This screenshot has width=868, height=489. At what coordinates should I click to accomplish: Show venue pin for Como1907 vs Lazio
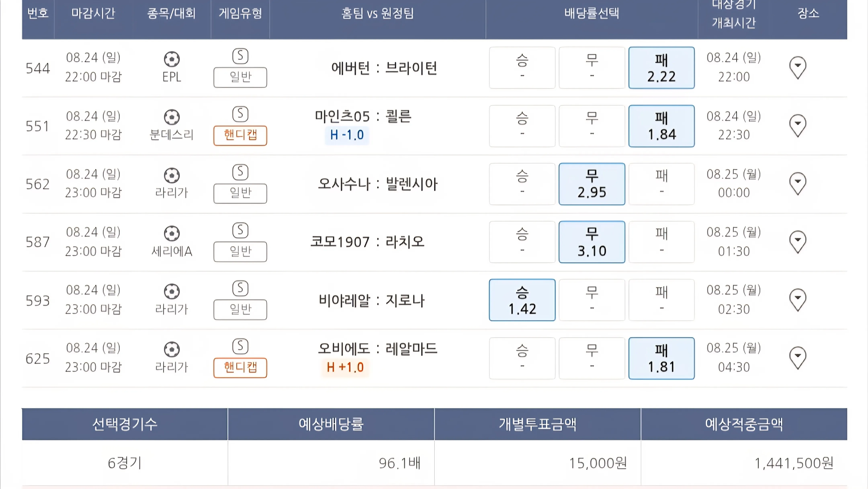[x=798, y=242]
